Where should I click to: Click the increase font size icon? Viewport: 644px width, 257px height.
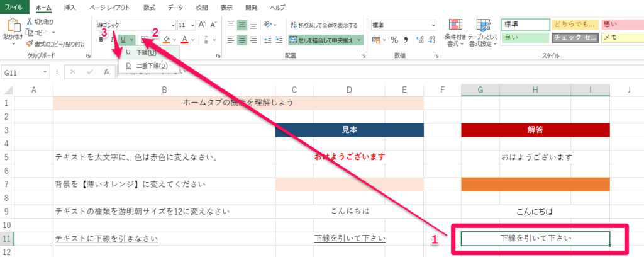203,25
